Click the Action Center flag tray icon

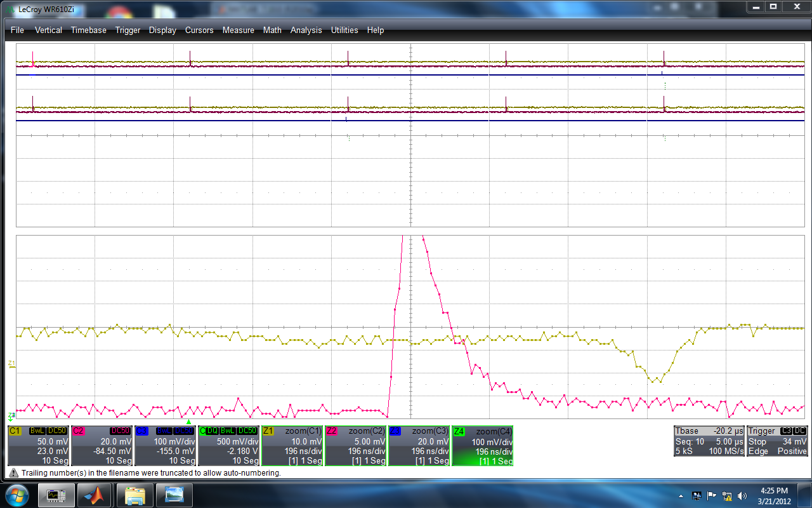click(x=712, y=495)
